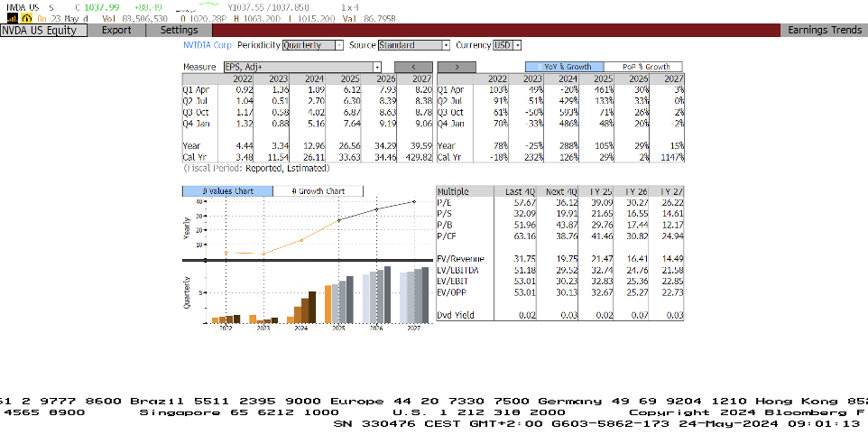Click the EV/Revenue row label
The height and width of the screenshot is (444, 868).
(460, 259)
